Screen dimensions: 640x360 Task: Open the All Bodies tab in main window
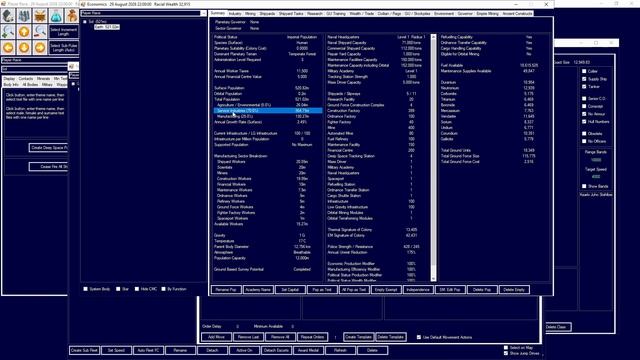tap(30, 84)
